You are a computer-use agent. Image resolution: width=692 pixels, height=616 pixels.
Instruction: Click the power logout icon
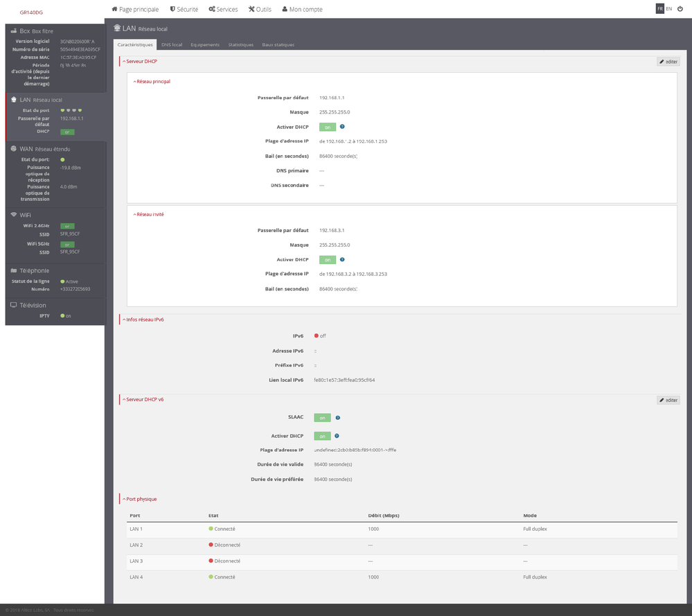(x=680, y=9)
